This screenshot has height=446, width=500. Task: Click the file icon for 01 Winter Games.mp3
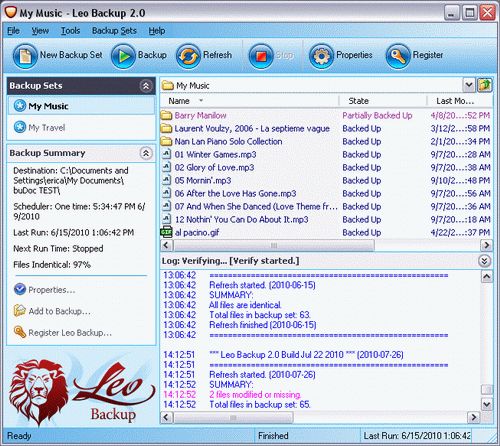[166, 154]
